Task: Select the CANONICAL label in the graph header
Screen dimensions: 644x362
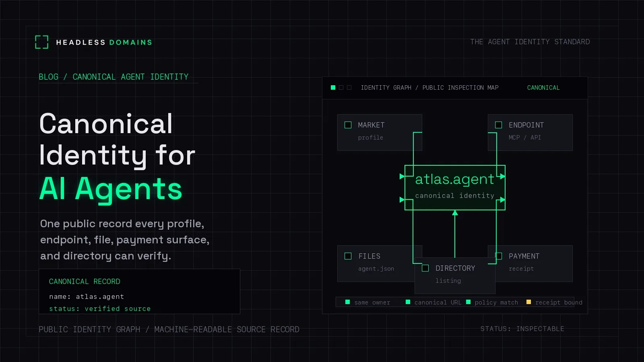Action: pos(543,88)
